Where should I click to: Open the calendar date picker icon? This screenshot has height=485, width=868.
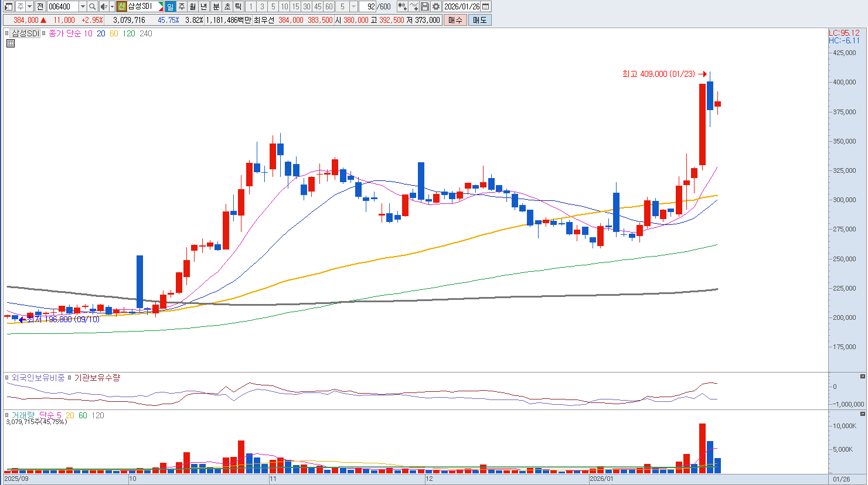[x=486, y=6]
